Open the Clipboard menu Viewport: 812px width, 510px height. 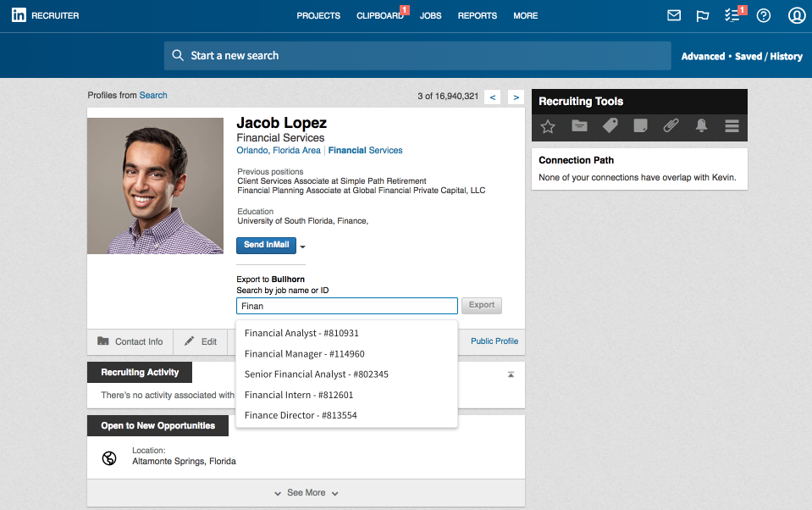(380, 16)
